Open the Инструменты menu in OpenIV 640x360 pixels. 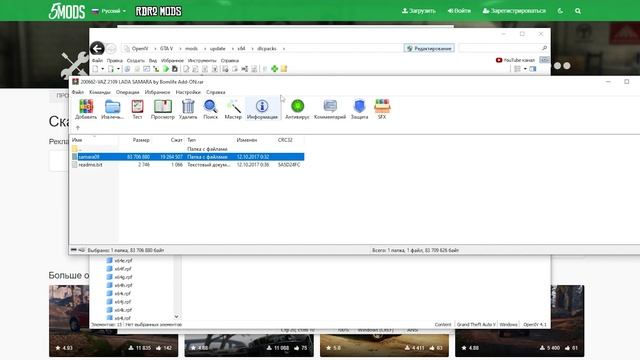[x=202, y=60]
